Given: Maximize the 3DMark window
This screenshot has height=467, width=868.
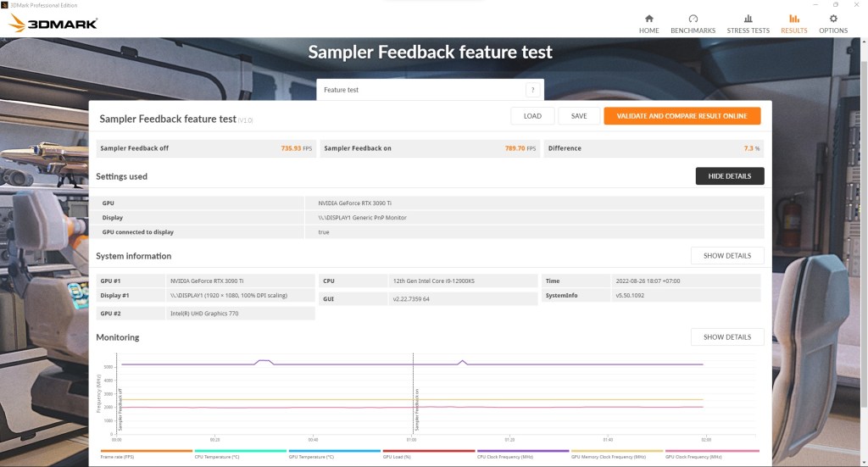Looking at the screenshot, I should tap(835, 5).
